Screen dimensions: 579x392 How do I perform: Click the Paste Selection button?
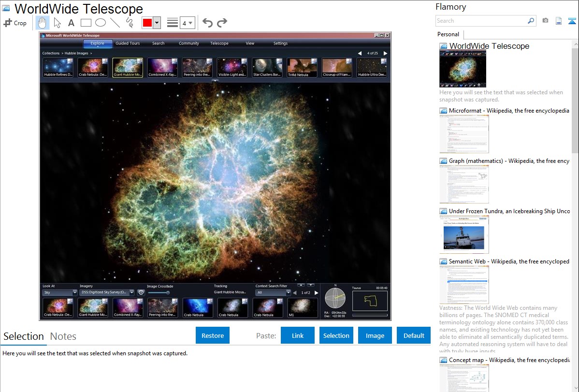[x=336, y=335]
